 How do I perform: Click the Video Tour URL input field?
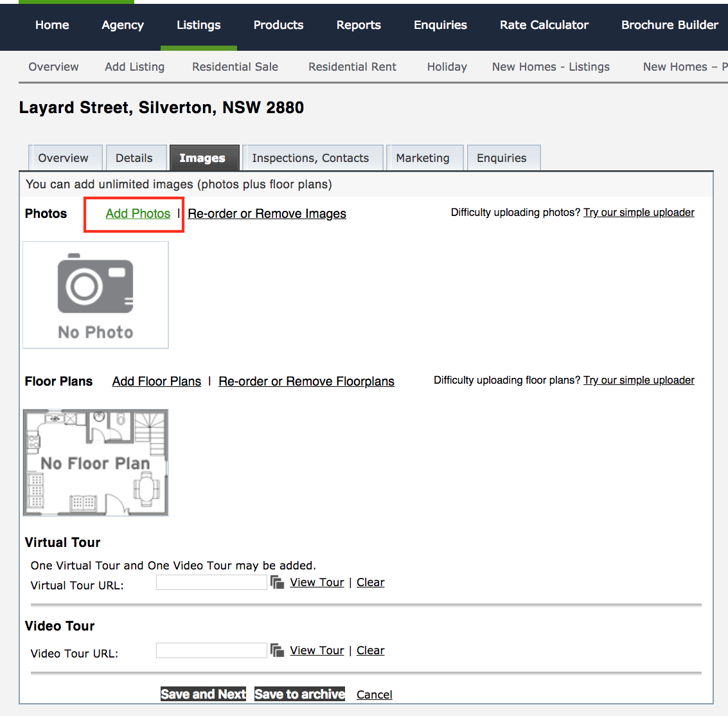(211, 650)
